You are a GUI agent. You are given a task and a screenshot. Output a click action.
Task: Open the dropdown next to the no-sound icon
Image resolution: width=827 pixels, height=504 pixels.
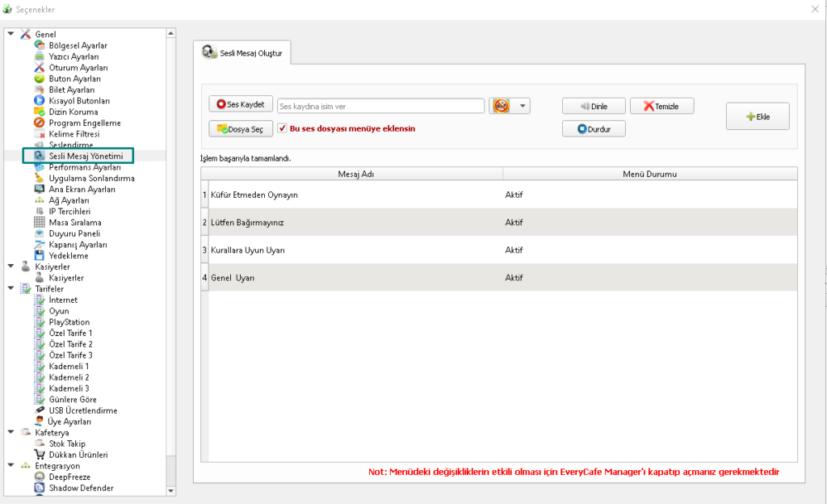(x=523, y=106)
